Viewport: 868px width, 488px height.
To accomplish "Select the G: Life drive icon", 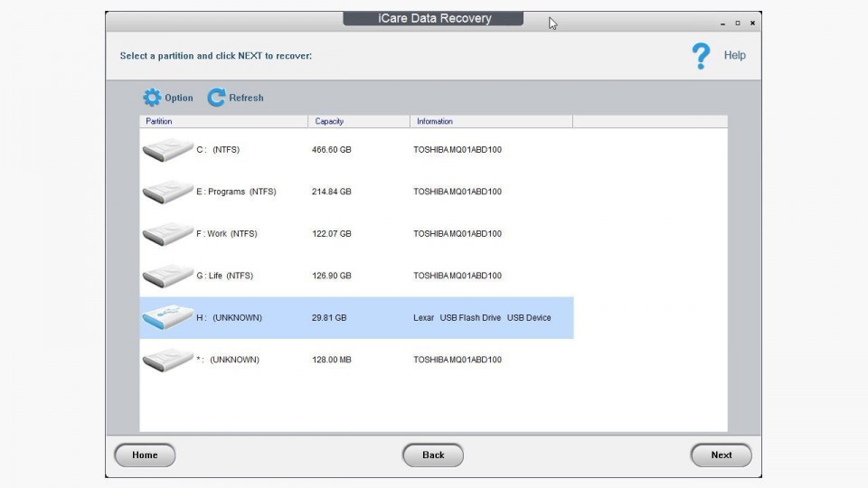I will coord(167,276).
